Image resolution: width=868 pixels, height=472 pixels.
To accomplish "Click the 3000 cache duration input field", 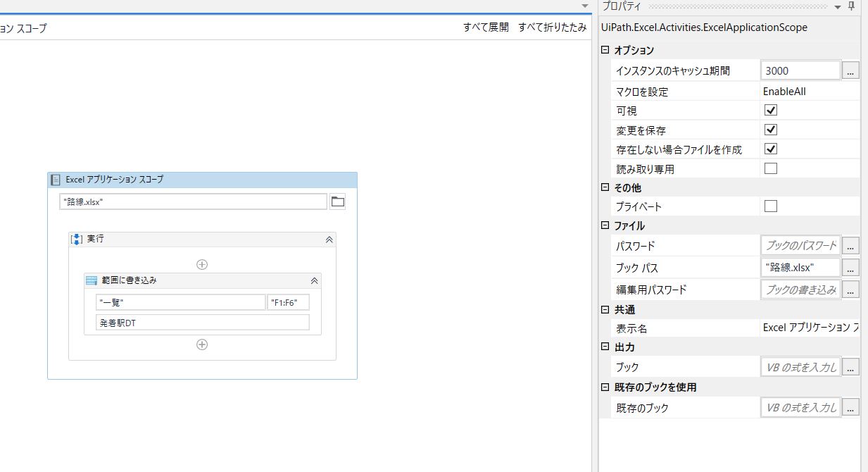I will pyautogui.click(x=799, y=70).
